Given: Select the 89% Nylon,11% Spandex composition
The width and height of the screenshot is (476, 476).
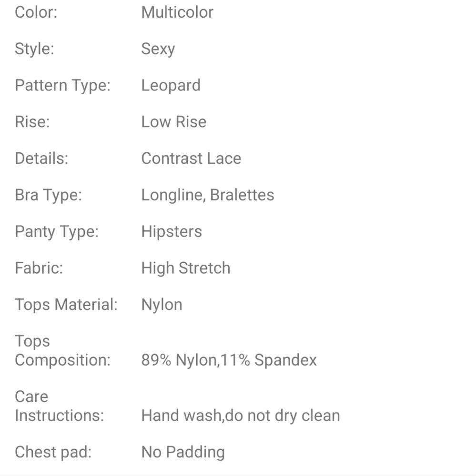Looking at the screenshot, I should (229, 360).
